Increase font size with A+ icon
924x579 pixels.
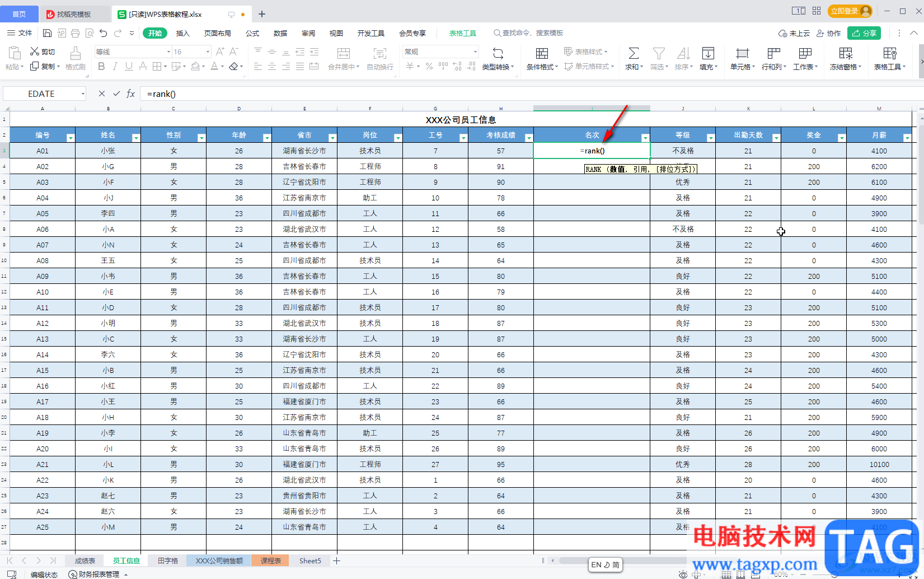pos(220,52)
